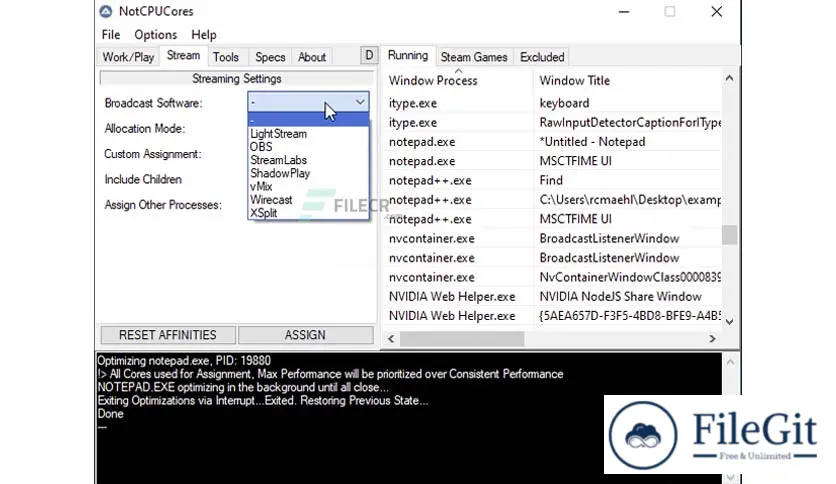The width and height of the screenshot is (836, 484).
Task: Sort by the Window Process column header
Action: click(458, 80)
